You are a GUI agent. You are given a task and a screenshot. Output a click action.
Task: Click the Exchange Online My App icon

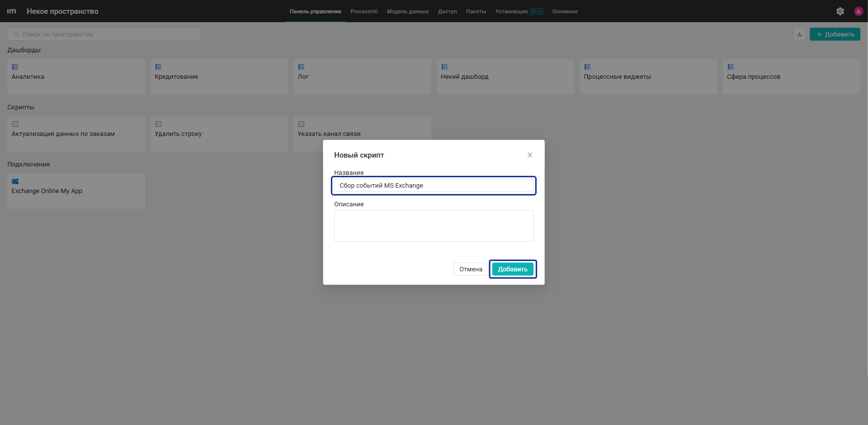coord(15,181)
